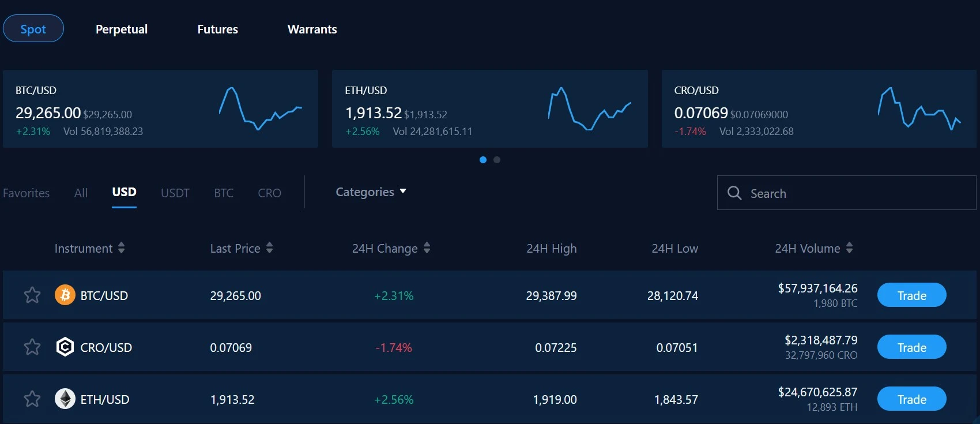Image resolution: width=980 pixels, height=424 pixels.
Task: Sort by Last Price column arrows
Action: point(269,248)
